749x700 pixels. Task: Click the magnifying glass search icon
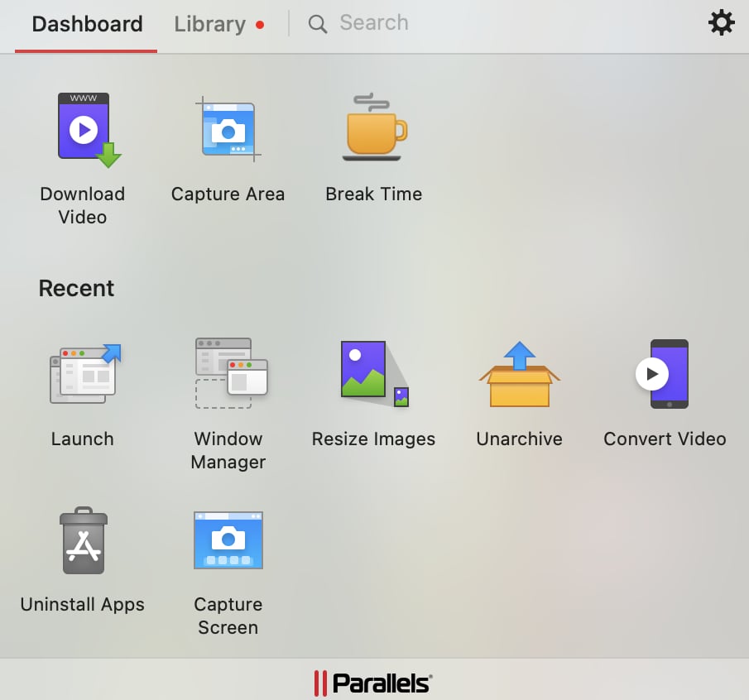pos(318,24)
